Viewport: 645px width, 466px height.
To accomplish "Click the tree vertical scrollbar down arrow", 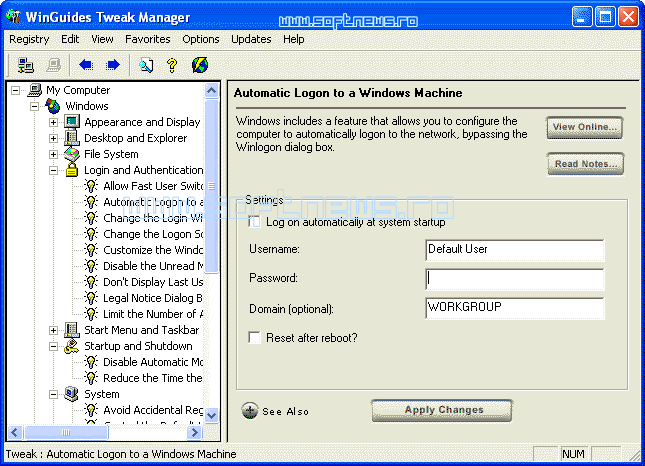I will pos(211,415).
